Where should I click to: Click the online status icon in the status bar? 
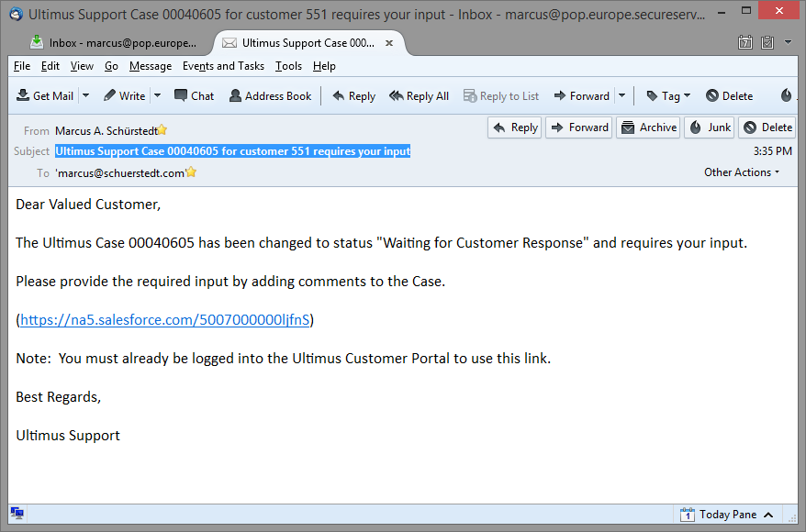pyautogui.click(x=17, y=514)
